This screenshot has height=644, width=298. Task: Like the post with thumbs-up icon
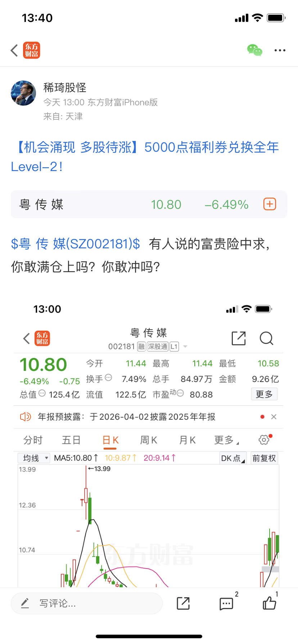pos(269,603)
